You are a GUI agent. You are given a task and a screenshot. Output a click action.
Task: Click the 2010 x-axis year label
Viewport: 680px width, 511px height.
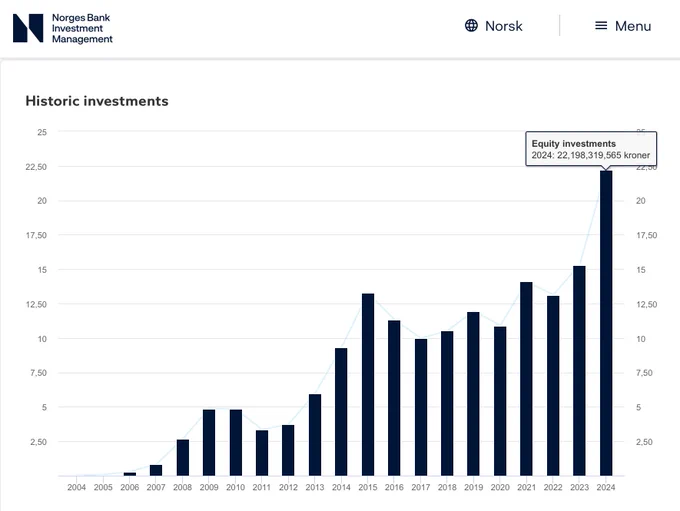point(235,487)
